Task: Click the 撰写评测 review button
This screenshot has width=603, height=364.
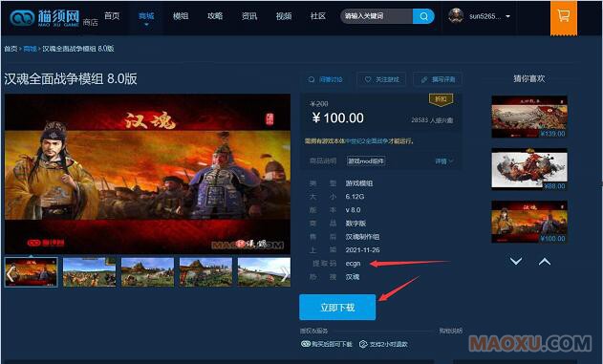Action: tap(438, 79)
